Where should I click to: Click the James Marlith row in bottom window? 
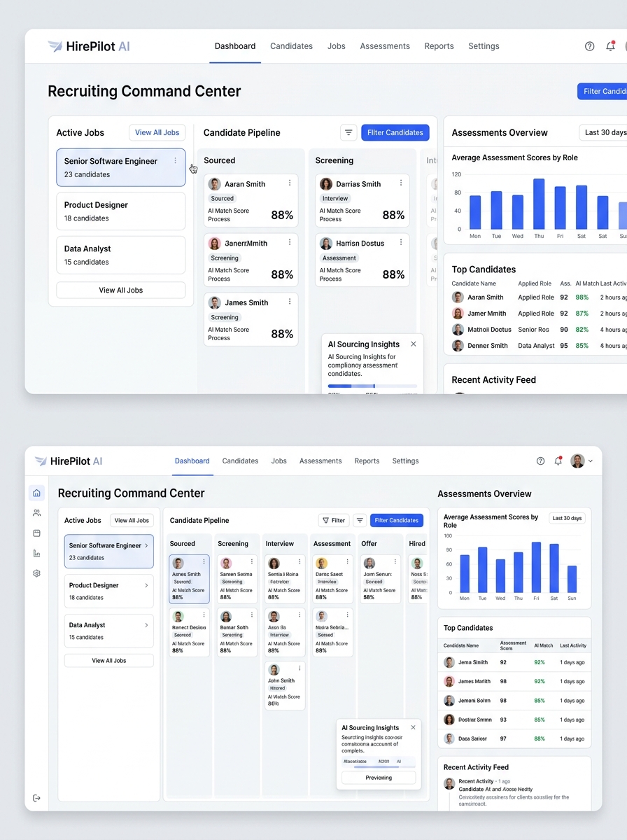[514, 681]
